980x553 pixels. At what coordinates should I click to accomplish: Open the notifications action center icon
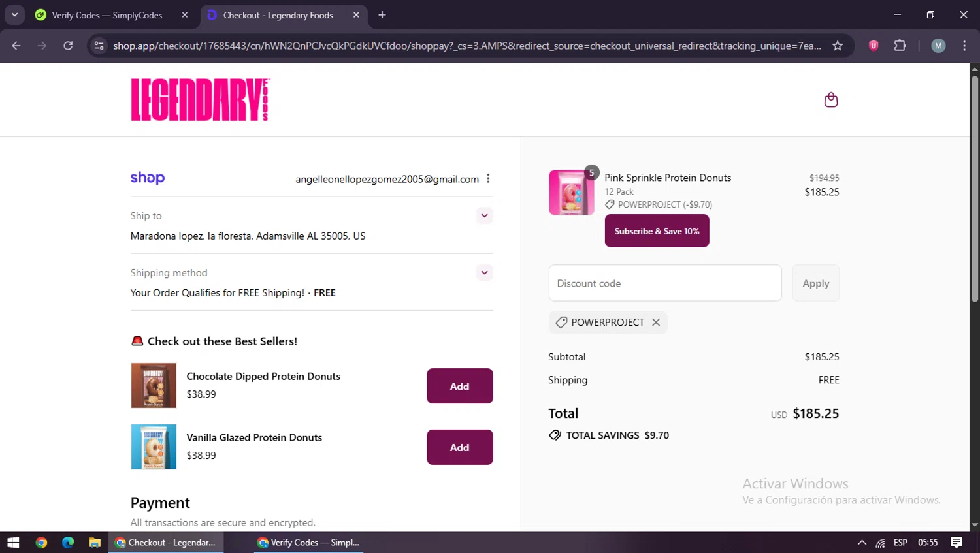956,543
